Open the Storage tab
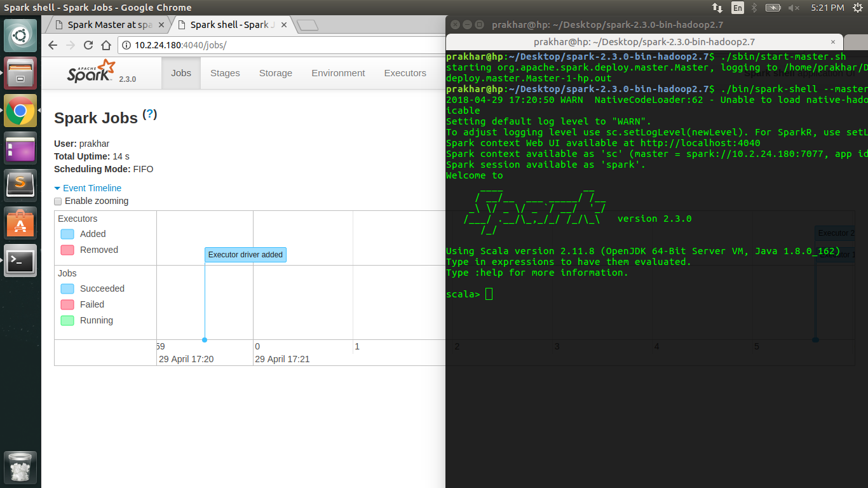868x488 pixels. click(276, 73)
